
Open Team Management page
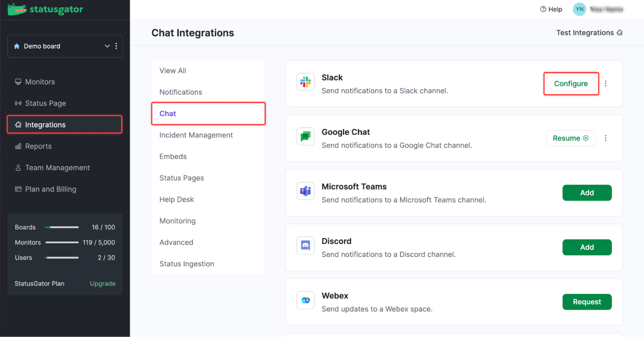(x=57, y=168)
